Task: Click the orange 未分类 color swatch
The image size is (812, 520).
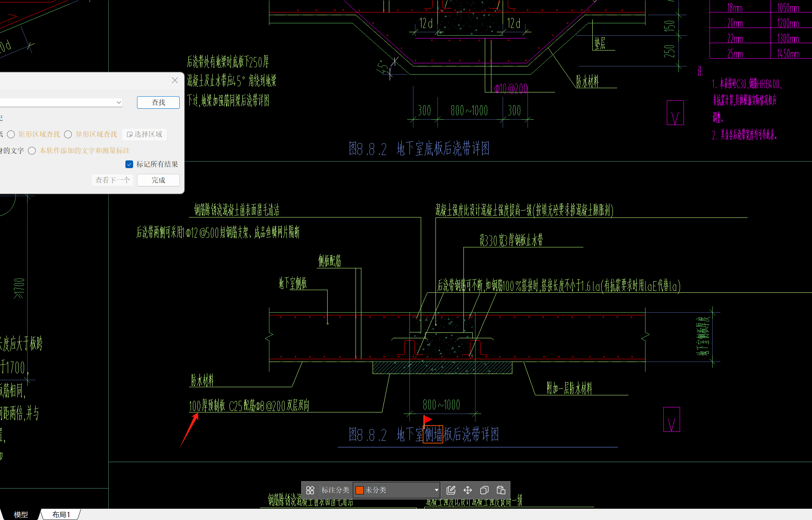Action: coord(359,490)
